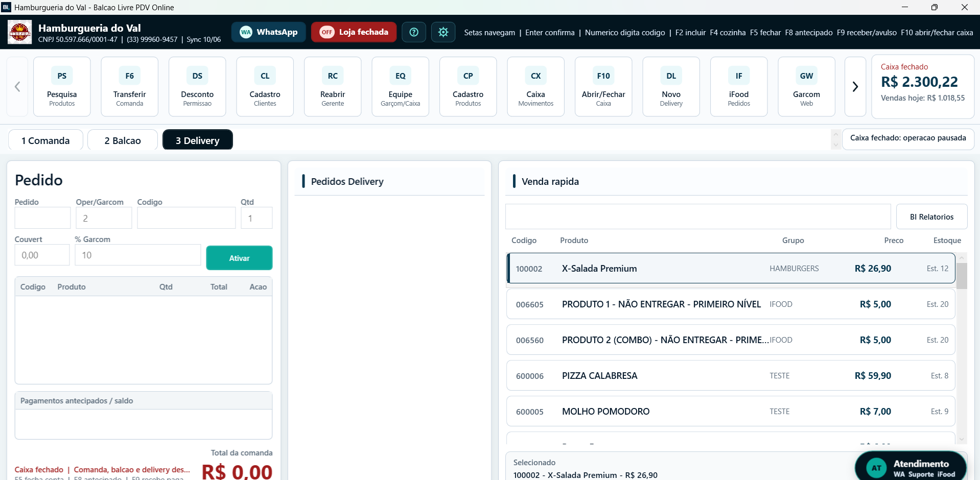Screen dimensions: 980x480
Task: Click Abrir/Fechar Caixa (F10) shortcut
Action: pyautogui.click(x=603, y=87)
